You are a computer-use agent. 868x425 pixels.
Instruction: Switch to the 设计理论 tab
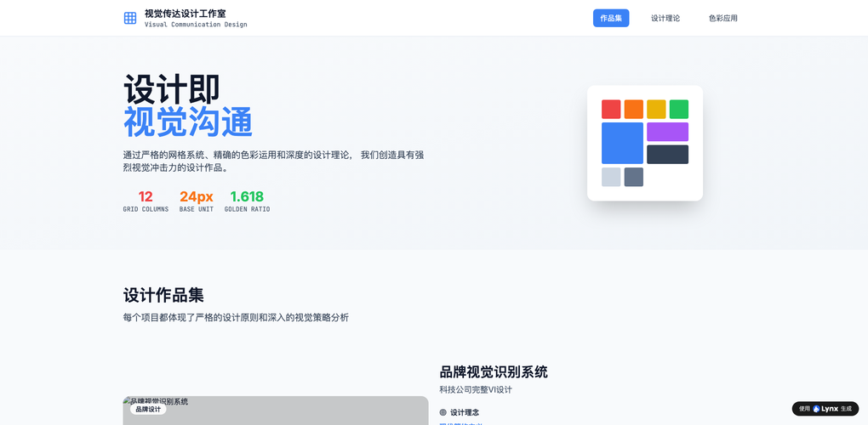(x=665, y=18)
